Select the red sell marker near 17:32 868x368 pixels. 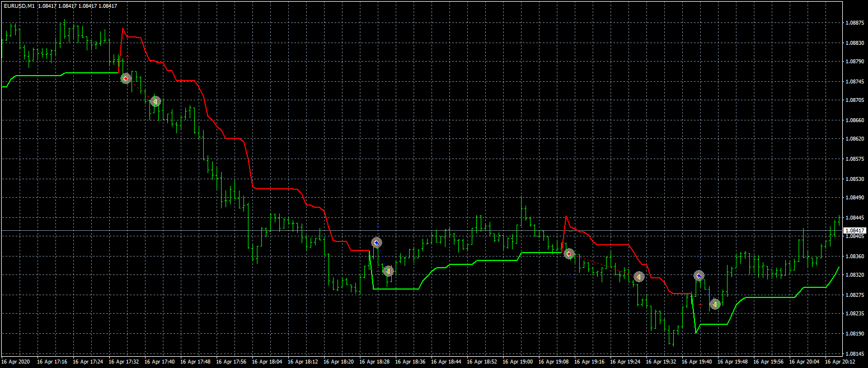pyautogui.click(x=126, y=78)
